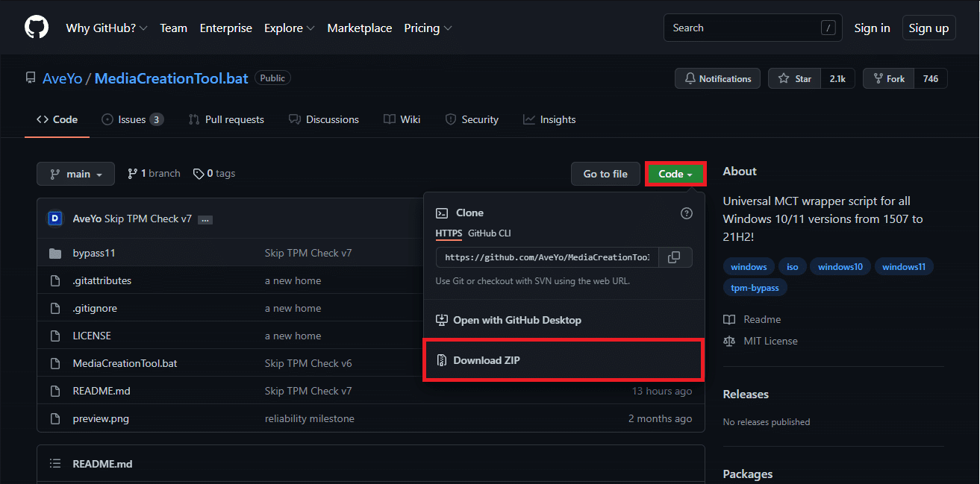Click the repository icon beside AveYo

(31, 78)
